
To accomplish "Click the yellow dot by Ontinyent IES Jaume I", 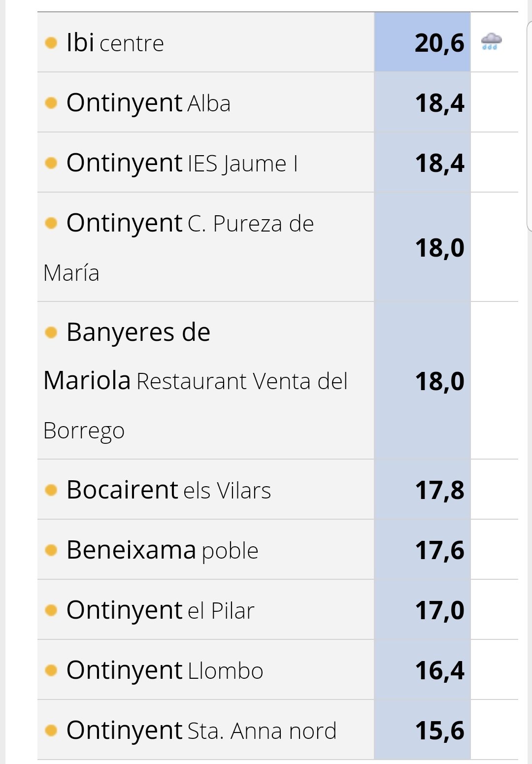I will pyautogui.click(x=51, y=163).
